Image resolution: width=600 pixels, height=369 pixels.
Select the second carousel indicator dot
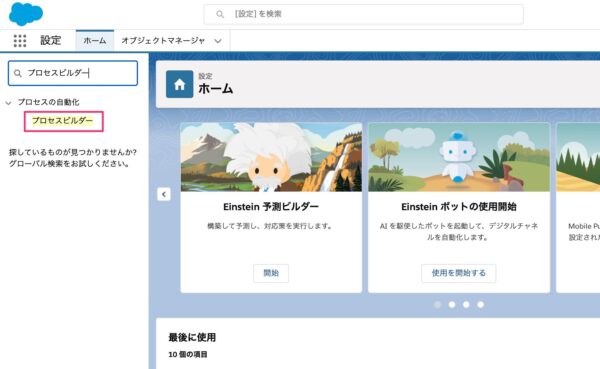[x=452, y=305]
